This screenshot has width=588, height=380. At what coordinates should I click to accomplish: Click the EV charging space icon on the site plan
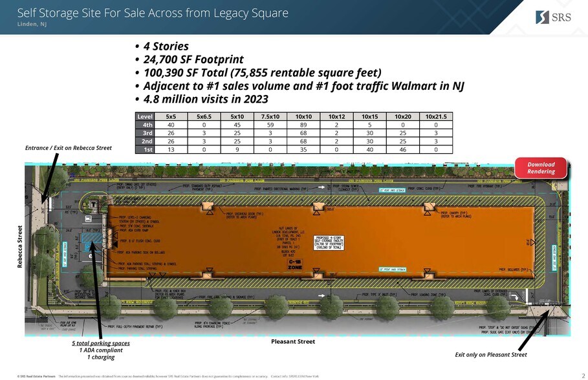click(x=88, y=218)
